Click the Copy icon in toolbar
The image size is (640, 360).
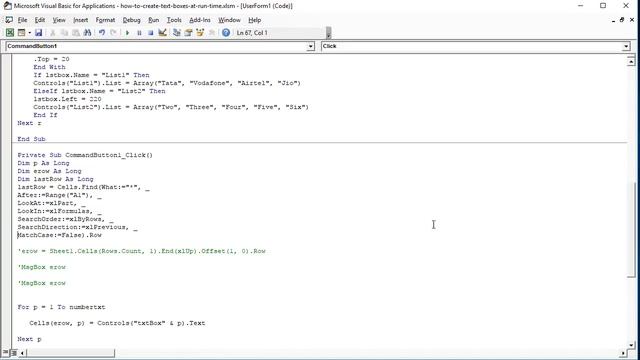click(x=64, y=33)
